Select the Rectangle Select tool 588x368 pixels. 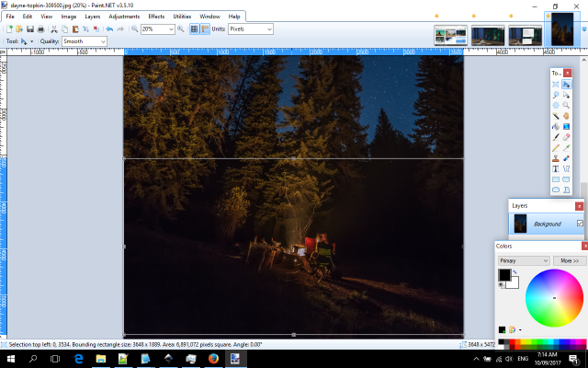(x=556, y=84)
